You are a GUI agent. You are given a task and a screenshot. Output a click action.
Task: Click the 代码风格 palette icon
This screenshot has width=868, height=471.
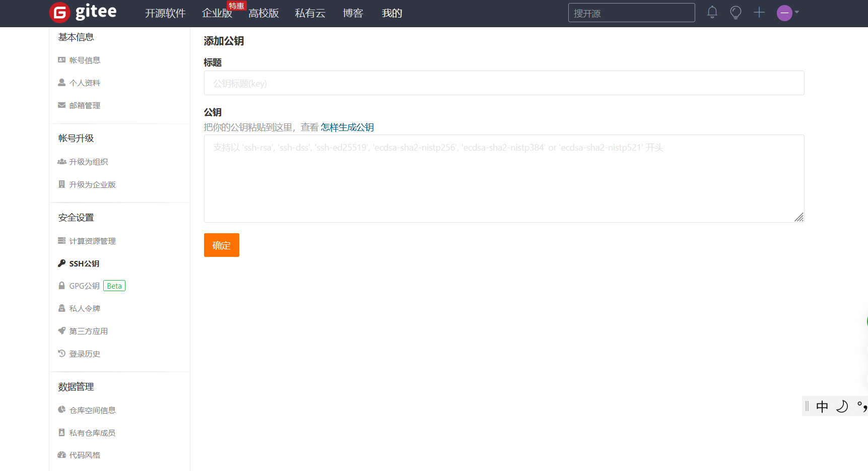click(62, 455)
